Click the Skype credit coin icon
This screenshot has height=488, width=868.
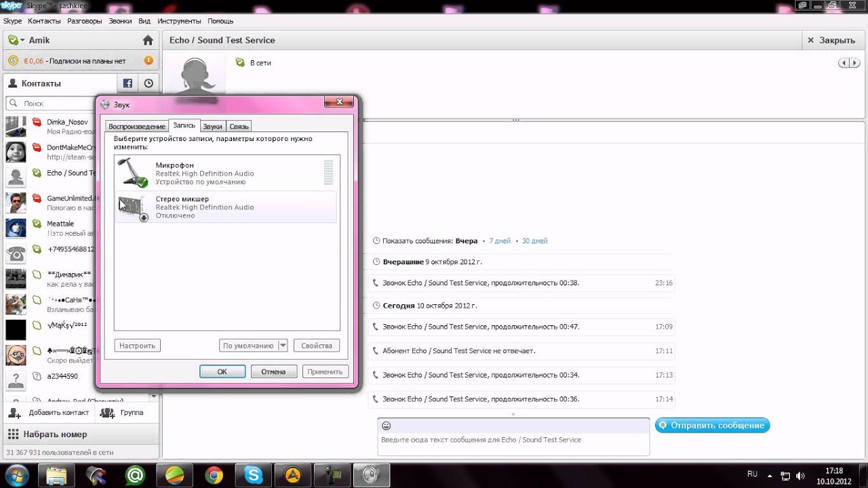14,61
